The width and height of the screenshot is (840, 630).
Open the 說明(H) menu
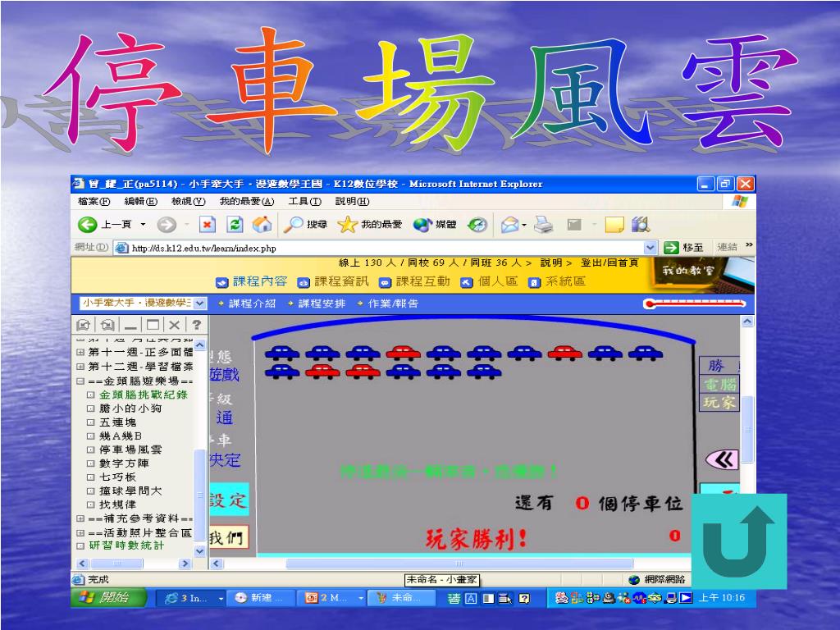[352, 201]
